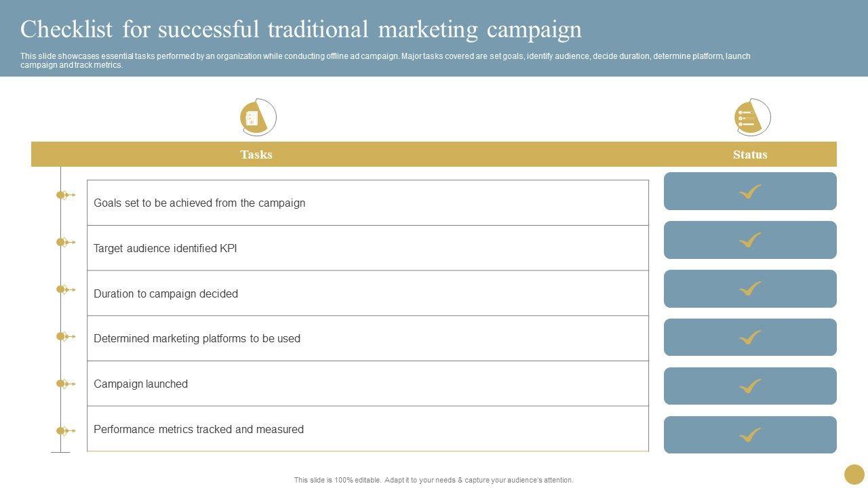Toggle the checkmark for Target audience task
This screenshot has height=488, width=868.
(x=750, y=241)
